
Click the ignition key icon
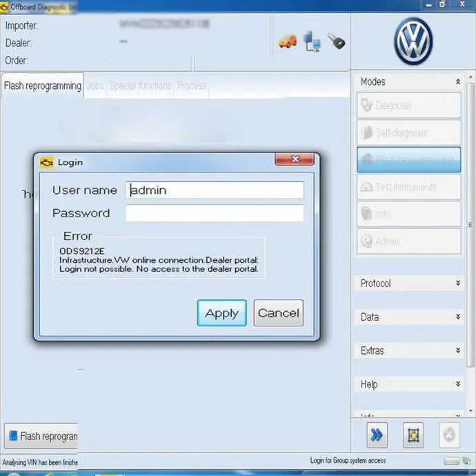pyautogui.click(x=336, y=41)
